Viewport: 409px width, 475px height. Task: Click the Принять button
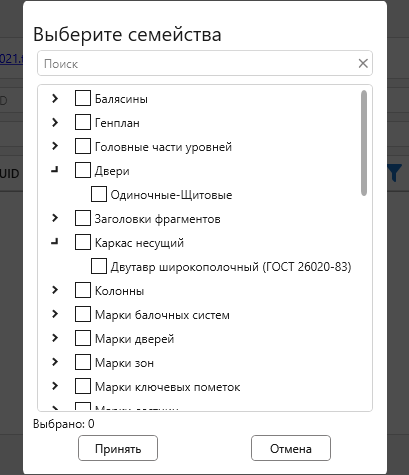click(118, 448)
